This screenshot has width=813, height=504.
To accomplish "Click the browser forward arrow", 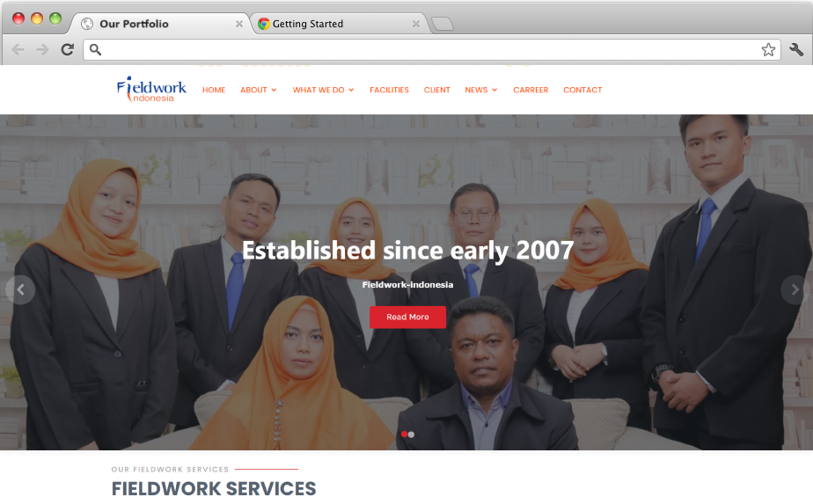I will [42, 50].
